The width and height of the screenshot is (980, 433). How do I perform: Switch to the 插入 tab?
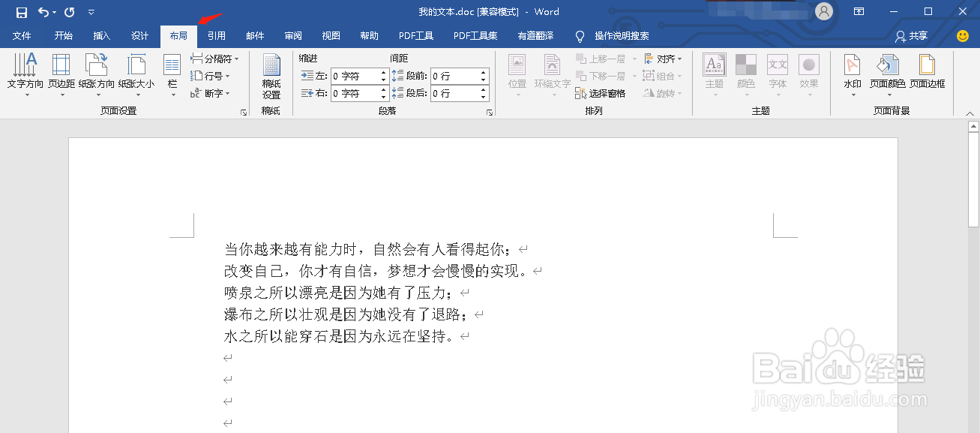click(102, 36)
